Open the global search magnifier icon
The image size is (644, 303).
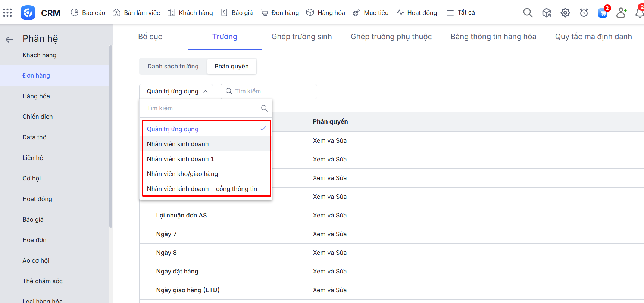528,13
